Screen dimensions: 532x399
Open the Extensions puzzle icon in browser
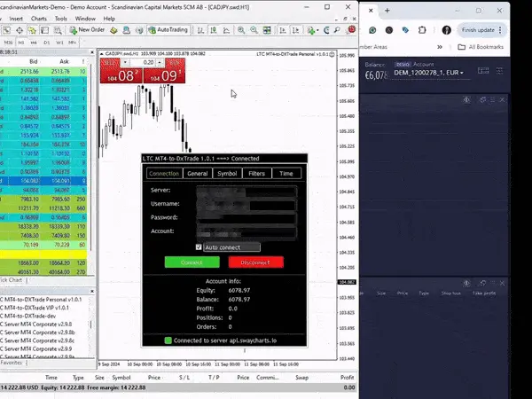pos(422,30)
